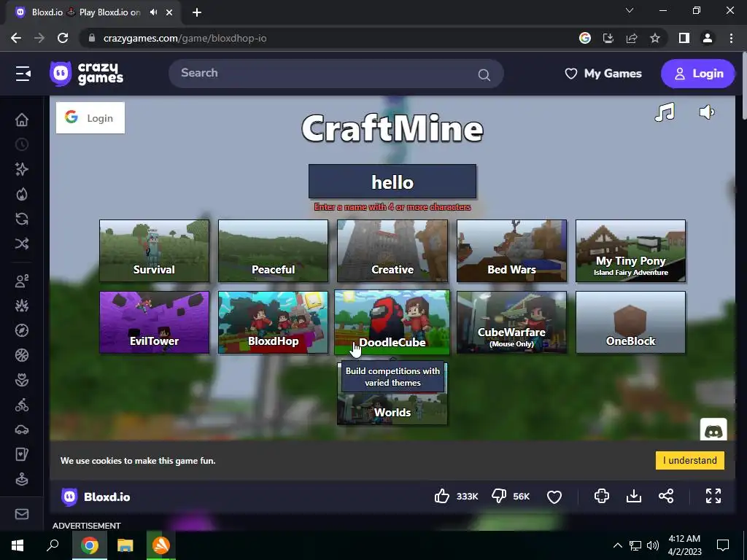Viewport: 747px width, 560px height.
Task: Open File Explorer from taskbar
Action: click(x=125, y=545)
